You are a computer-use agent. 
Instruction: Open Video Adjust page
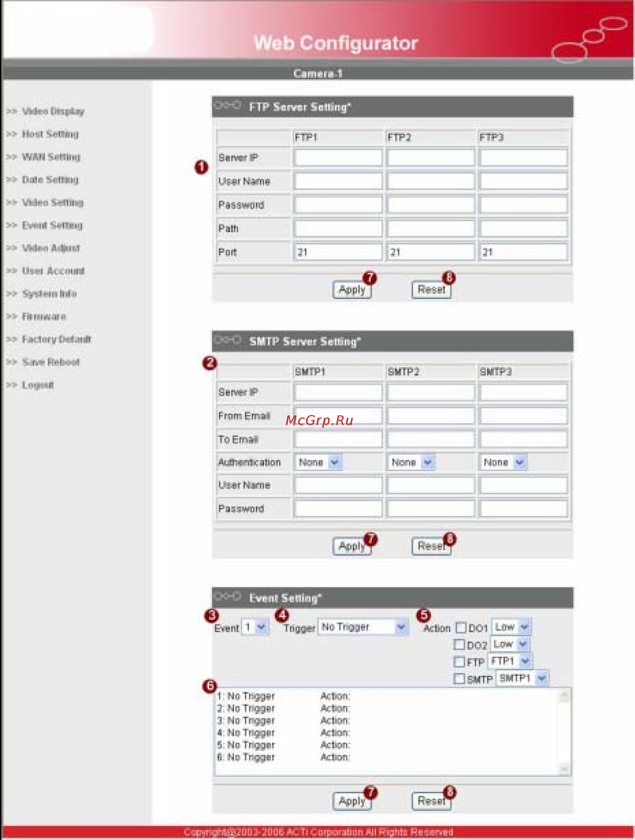(51, 248)
